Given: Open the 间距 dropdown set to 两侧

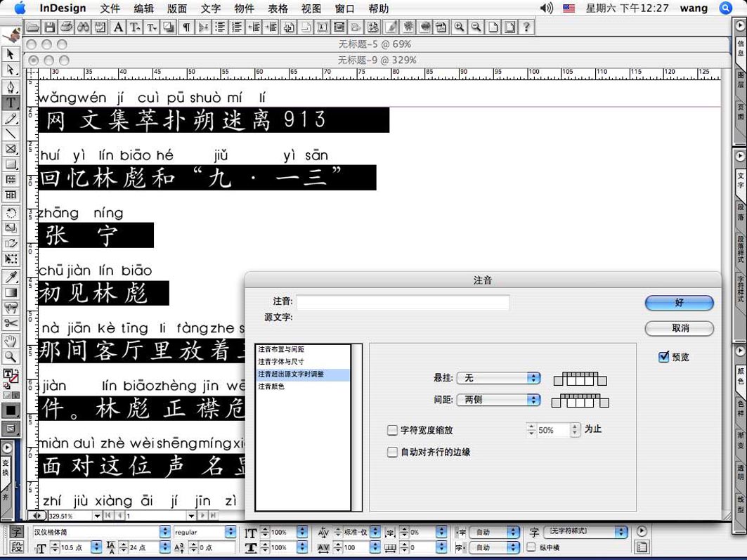Looking at the screenshot, I should 498,400.
